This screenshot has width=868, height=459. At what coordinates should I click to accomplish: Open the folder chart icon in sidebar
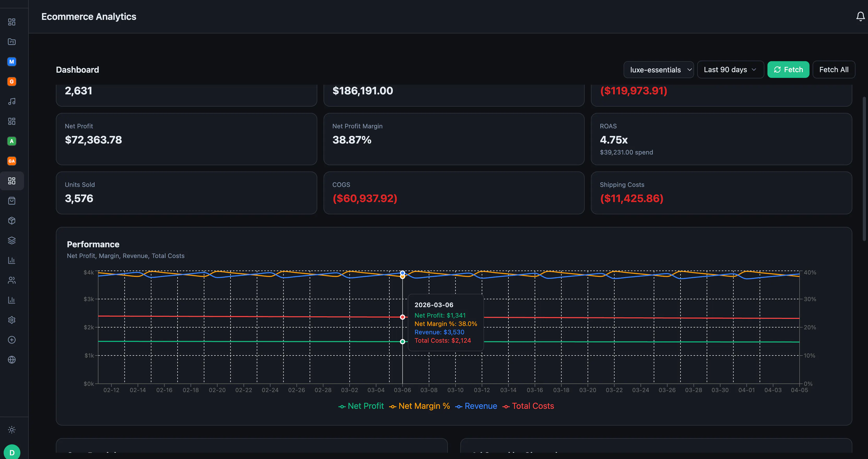point(12,42)
